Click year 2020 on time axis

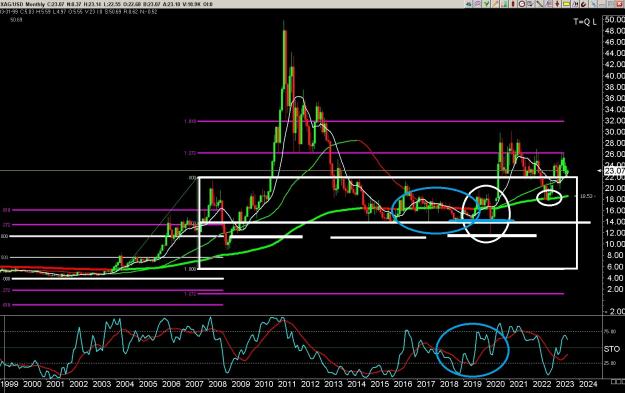pos(495,384)
